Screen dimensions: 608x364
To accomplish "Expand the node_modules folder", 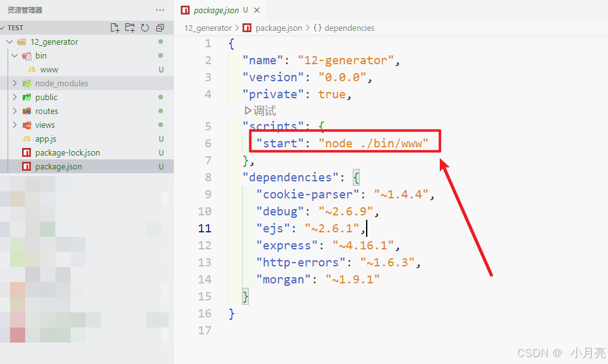I will coord(14,83).
